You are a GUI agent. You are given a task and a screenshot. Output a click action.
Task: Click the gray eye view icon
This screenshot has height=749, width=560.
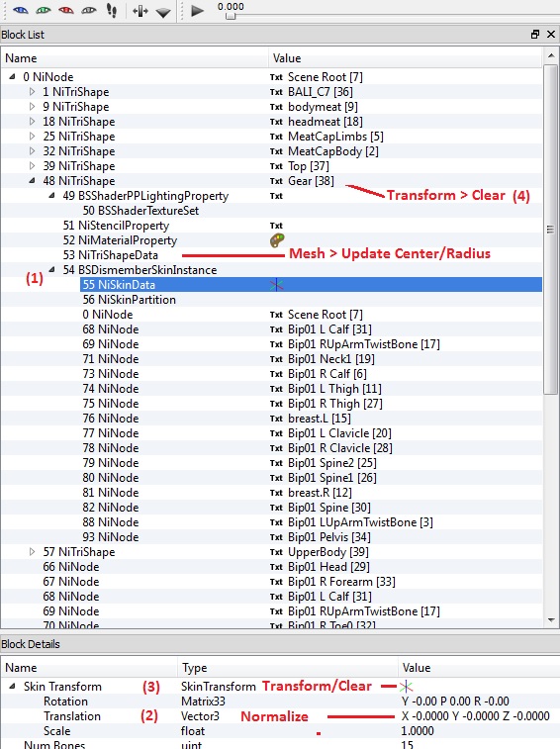tap(89, 10)
